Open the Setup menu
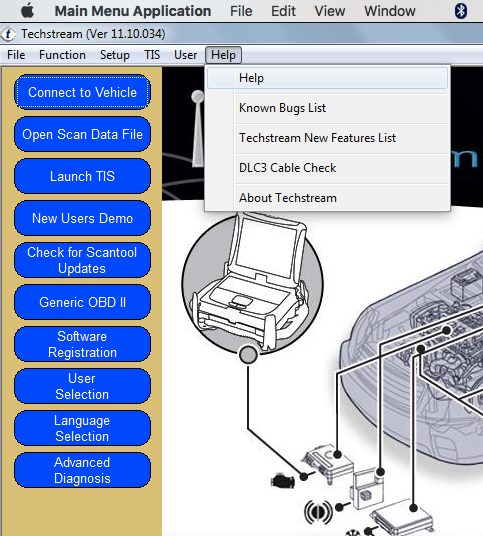This screenshot has height=536, width=483. pyautogui.click(x=115, y=55)
